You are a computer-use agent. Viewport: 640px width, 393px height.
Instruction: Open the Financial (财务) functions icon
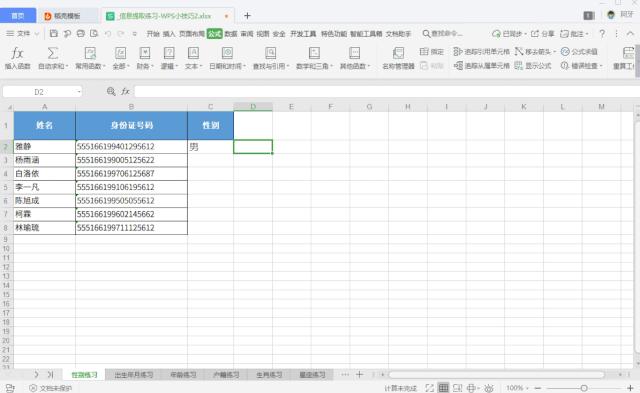tap(144, 53)
